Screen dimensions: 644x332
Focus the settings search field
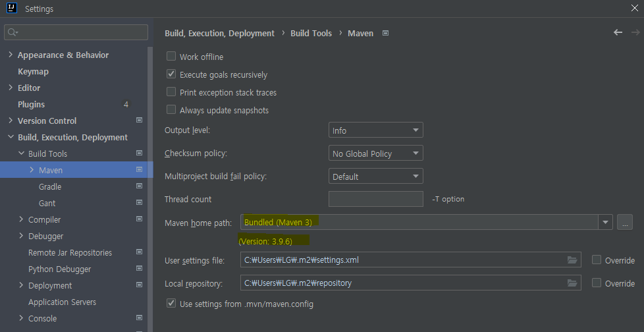tap(76, 32)
